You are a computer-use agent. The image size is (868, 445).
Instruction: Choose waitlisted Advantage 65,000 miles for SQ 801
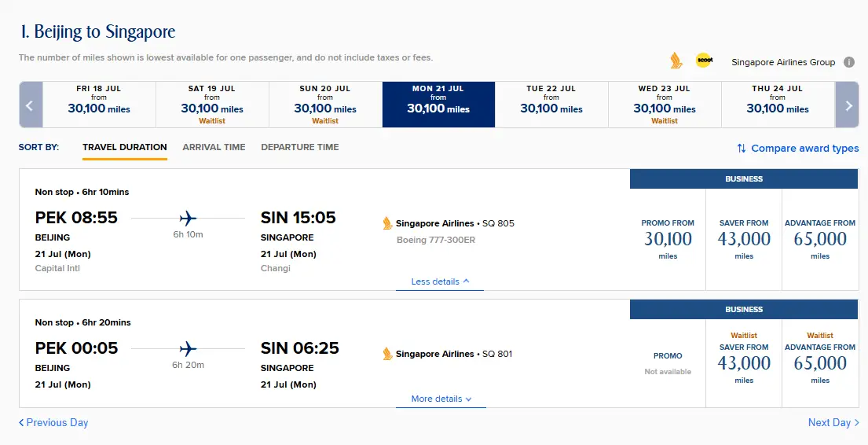coord(820,363)
